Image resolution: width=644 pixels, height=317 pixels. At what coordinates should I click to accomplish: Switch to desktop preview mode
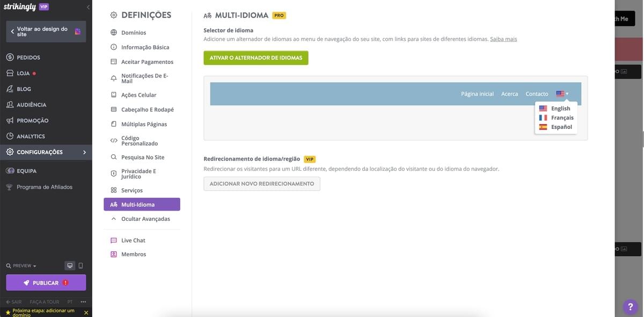point(70,265)
